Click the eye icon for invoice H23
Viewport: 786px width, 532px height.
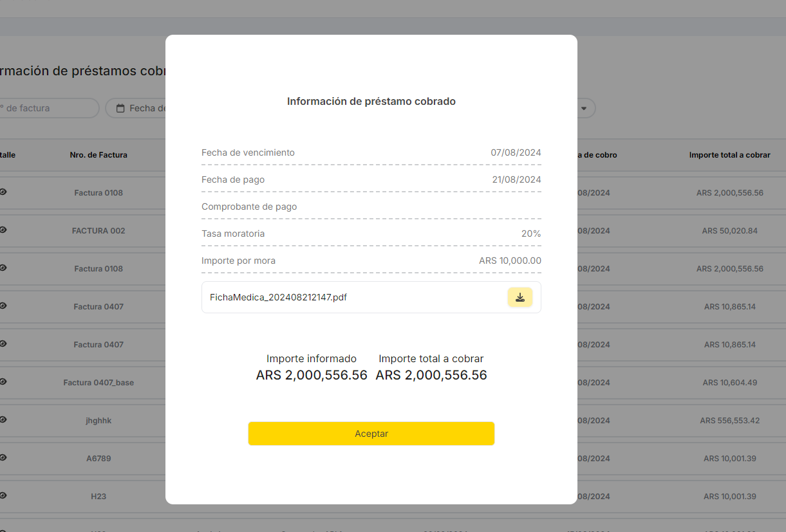click(3, 495)
